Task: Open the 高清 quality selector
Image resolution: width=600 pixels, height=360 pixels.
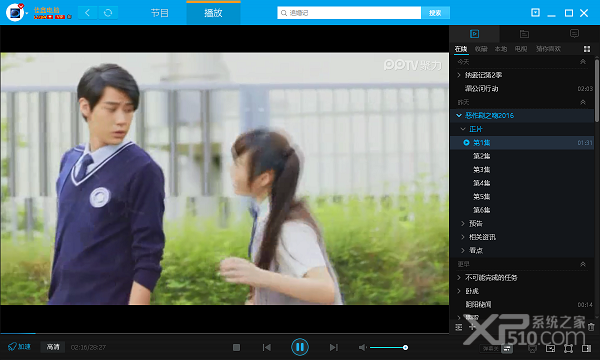Action: (53, 347)
